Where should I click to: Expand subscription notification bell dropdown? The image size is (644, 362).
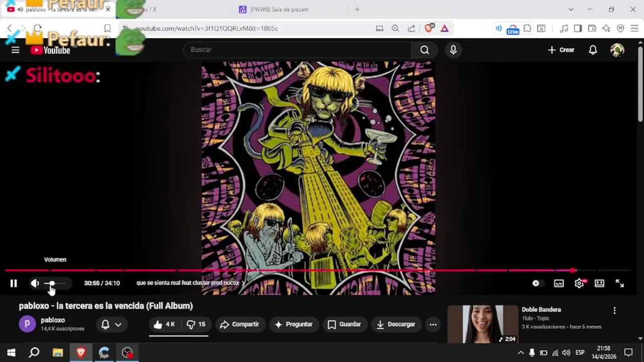tap(112, 324)
